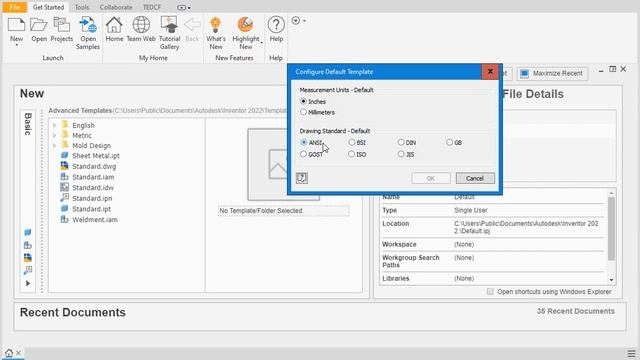This screenshot has width=640, height=360.
Task: Select the Metric folder row
Action: click(77, 135)
